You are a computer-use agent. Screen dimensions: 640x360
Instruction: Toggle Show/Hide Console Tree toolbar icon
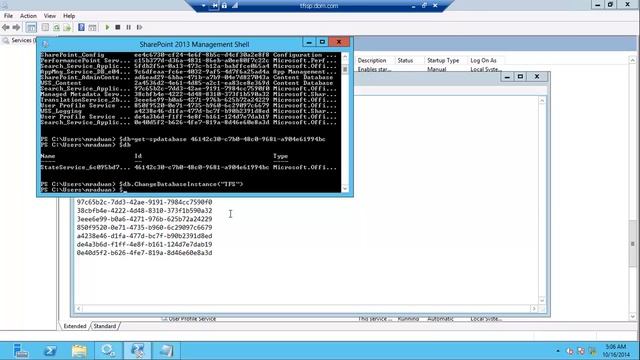[x=31, y=27]
